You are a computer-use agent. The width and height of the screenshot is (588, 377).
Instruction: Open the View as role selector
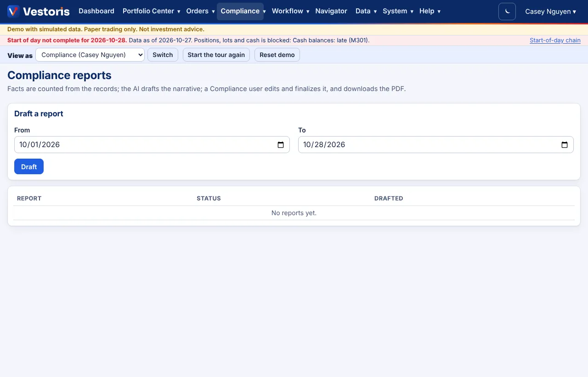coord(90,55)
